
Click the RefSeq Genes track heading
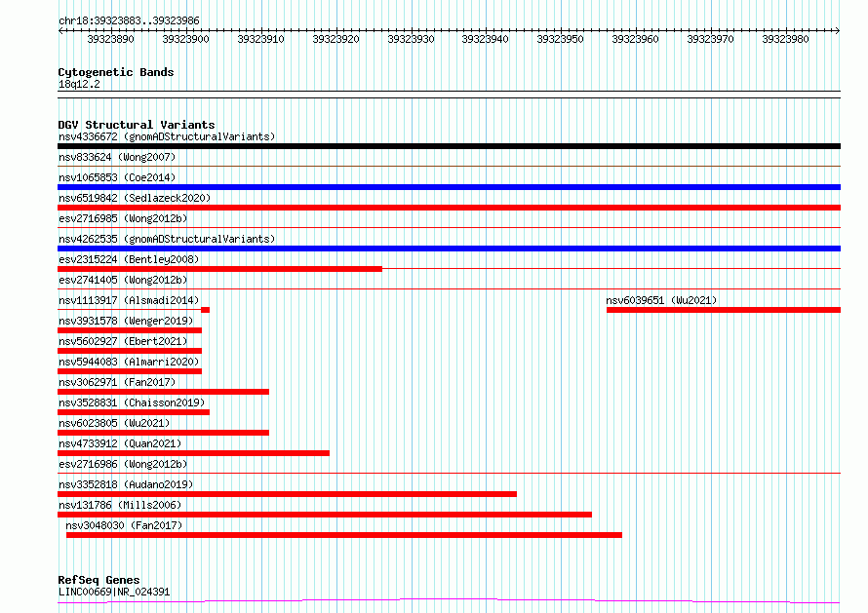click(x=99, y=580)
